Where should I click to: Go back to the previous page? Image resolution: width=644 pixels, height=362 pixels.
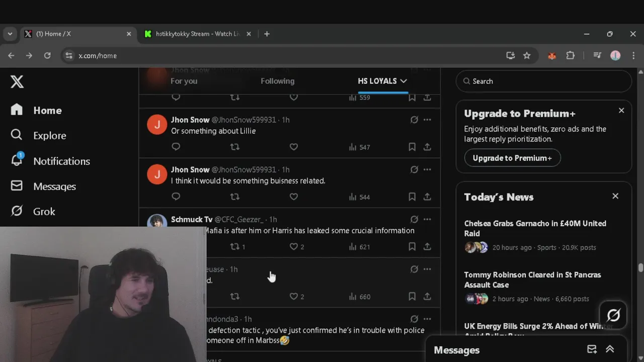11,55
